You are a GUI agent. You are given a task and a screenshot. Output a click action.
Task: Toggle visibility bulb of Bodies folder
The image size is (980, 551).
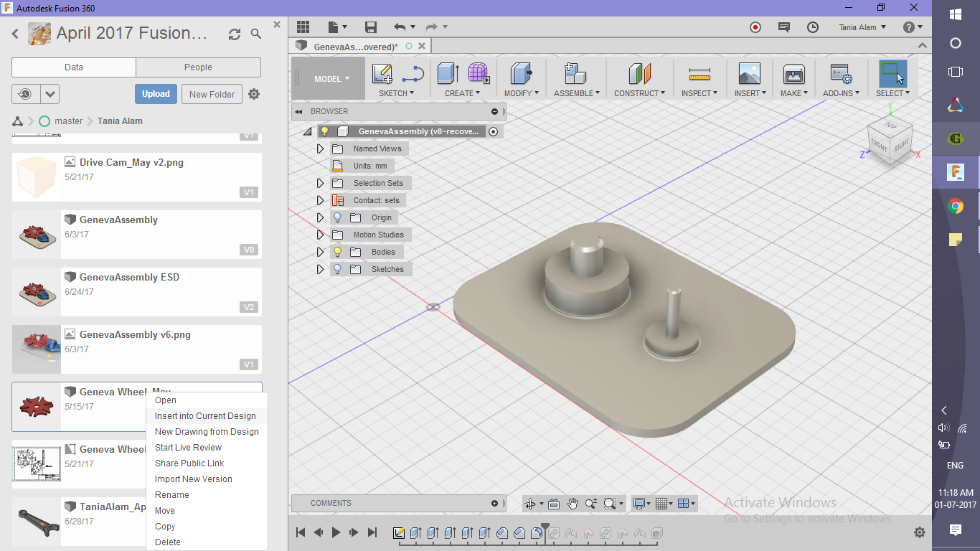click(x=337, y=252)
